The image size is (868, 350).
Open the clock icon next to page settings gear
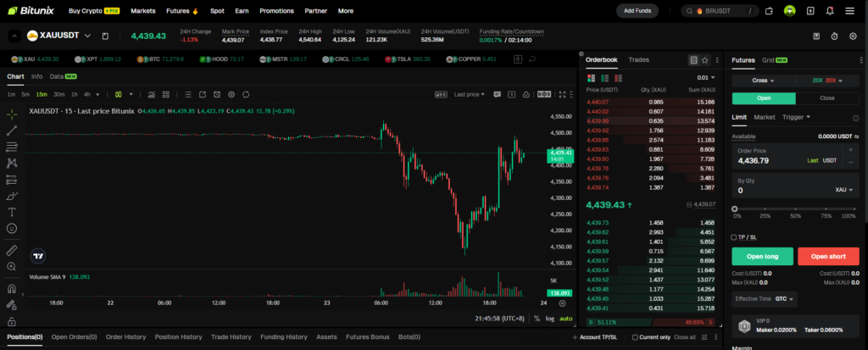835,36
